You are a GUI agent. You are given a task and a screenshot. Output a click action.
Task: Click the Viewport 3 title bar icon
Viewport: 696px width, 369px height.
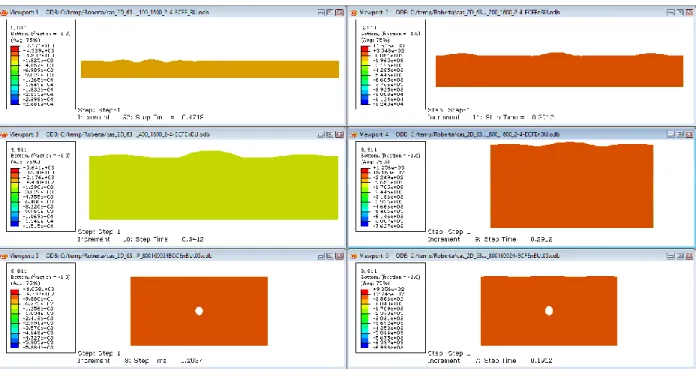(4, 134)
